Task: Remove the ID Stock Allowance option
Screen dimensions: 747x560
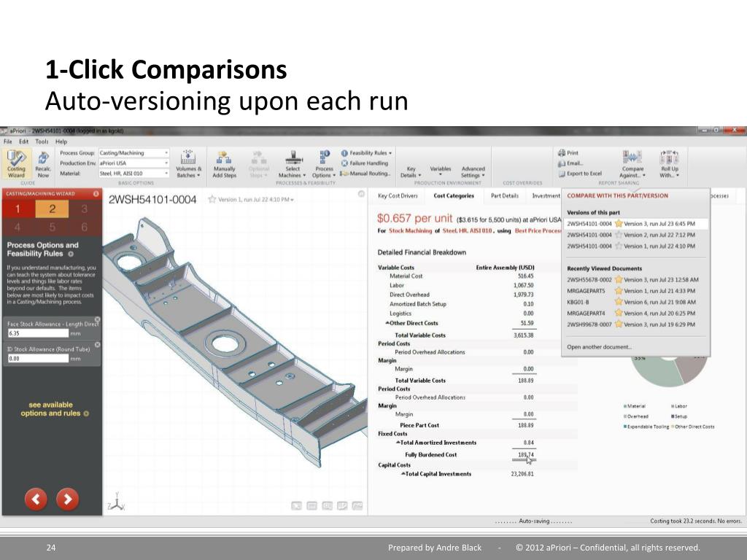Action: pyautogui.click(x=97, y=345)
